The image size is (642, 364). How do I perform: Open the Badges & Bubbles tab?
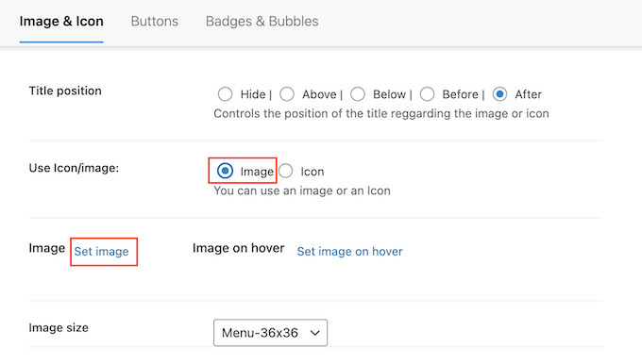click(262, 22)
